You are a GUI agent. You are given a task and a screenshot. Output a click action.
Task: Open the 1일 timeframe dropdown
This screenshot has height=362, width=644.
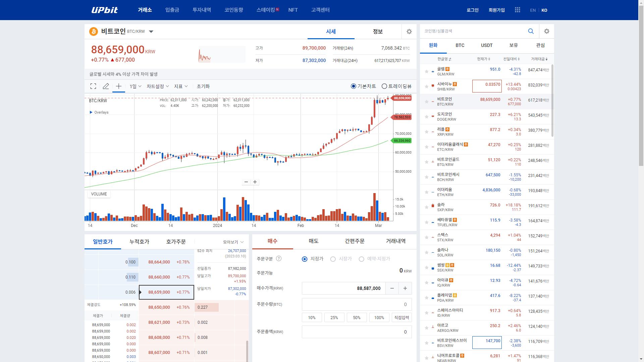136,86
